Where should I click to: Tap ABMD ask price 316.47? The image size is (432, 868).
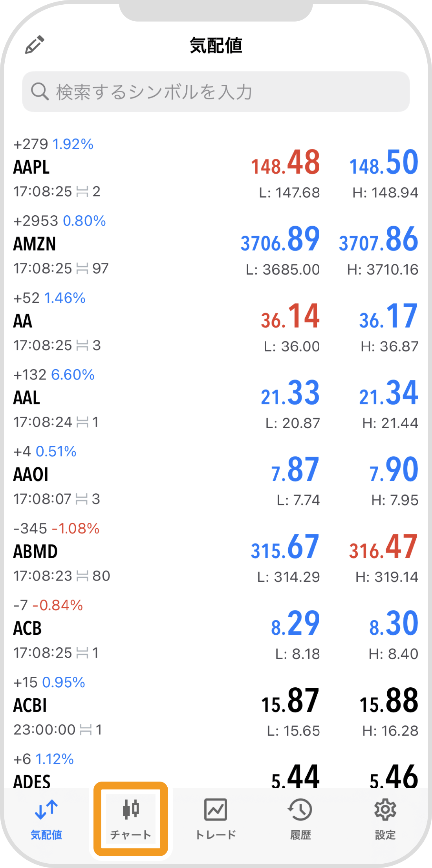tap(383, 547)
